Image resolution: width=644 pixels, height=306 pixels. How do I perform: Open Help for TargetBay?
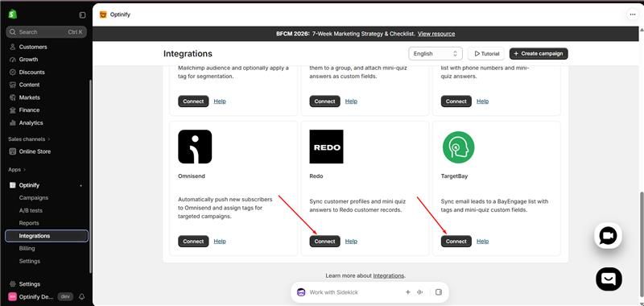tap(482, 242)
